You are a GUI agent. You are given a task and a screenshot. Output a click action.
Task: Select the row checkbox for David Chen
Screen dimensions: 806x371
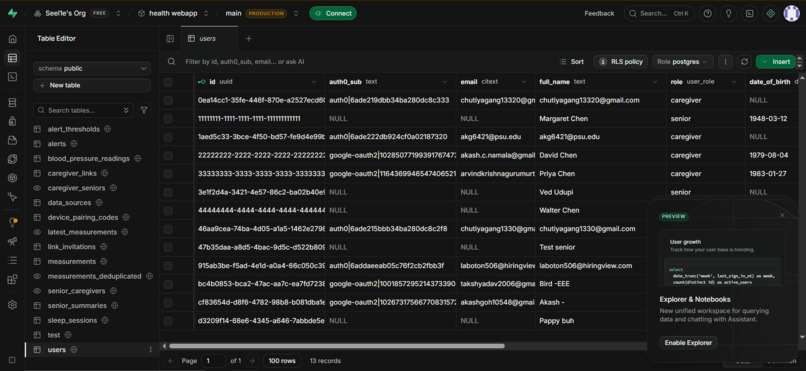pyautogui.click(x=168, y=155)
